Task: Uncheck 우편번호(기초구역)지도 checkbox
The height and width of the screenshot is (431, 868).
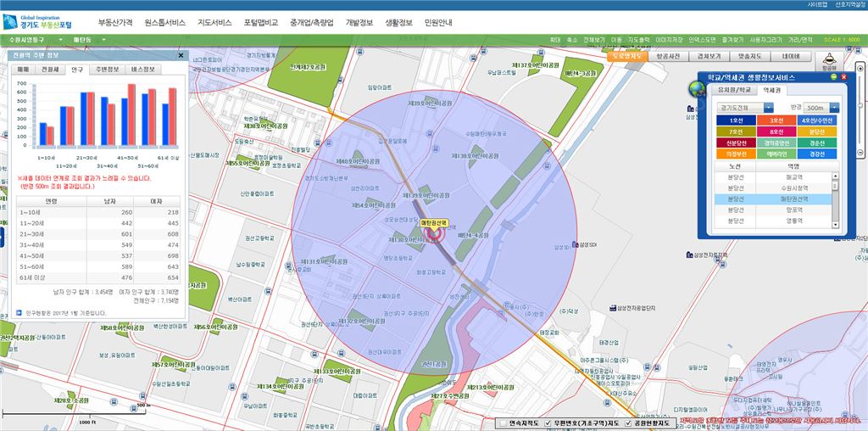Action: pyautogui.click(x=547, y=423)
